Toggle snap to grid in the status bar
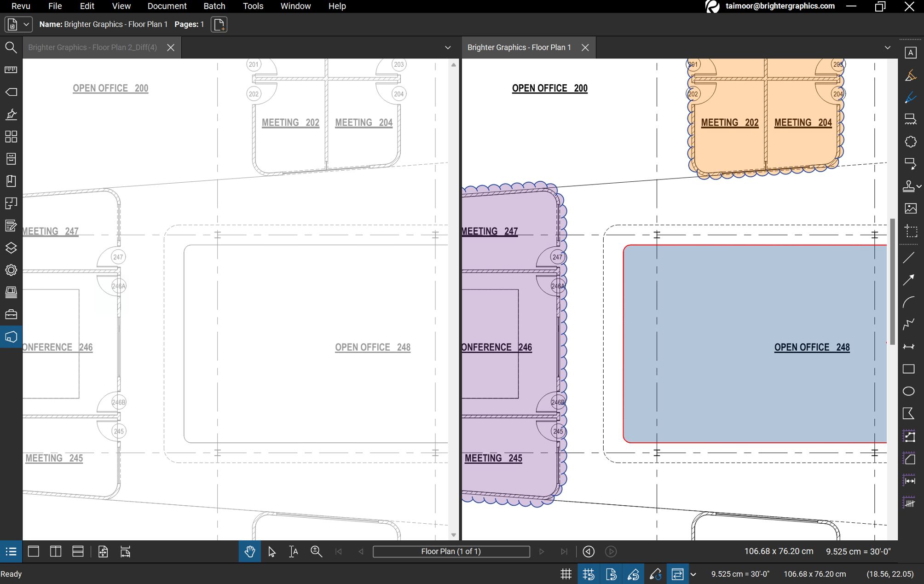The height and width of the screenshot is (584, 924). pyautogui.click(x=589, y=574)
